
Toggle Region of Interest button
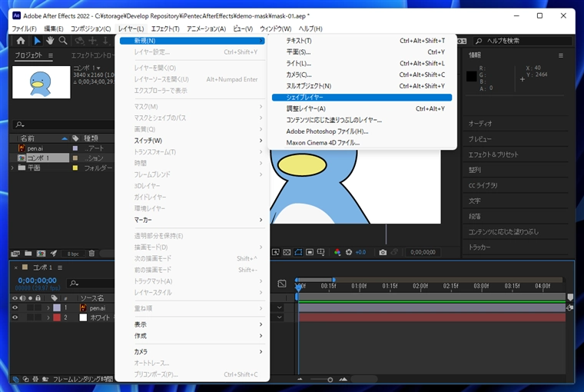pos(310,252)
